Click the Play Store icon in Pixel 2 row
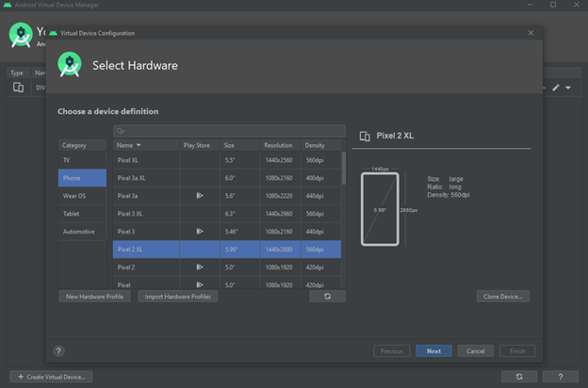The width and height of the screenshot is (588, 388). point(200,267)
